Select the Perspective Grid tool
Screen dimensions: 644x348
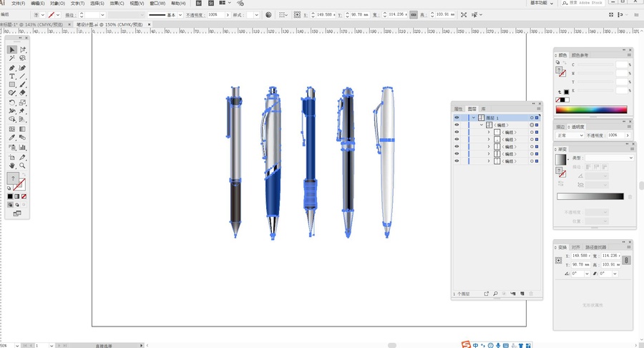coord(23,120)
